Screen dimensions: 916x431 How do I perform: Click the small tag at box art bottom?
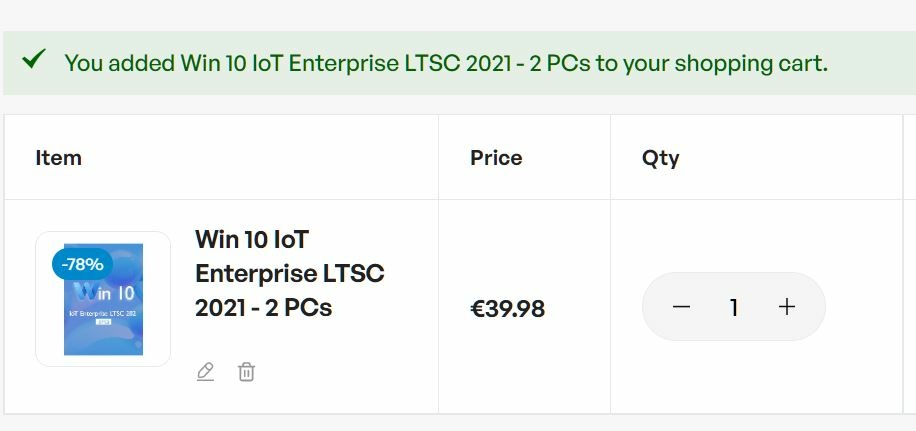point(103,324)
